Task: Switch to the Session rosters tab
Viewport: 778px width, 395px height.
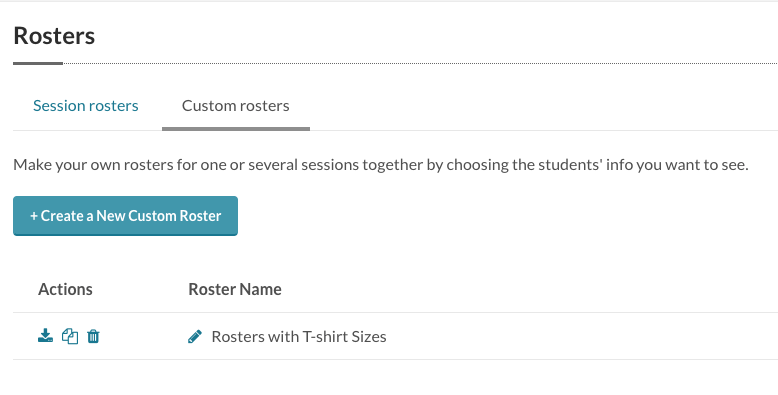Action: click(86, 106)
